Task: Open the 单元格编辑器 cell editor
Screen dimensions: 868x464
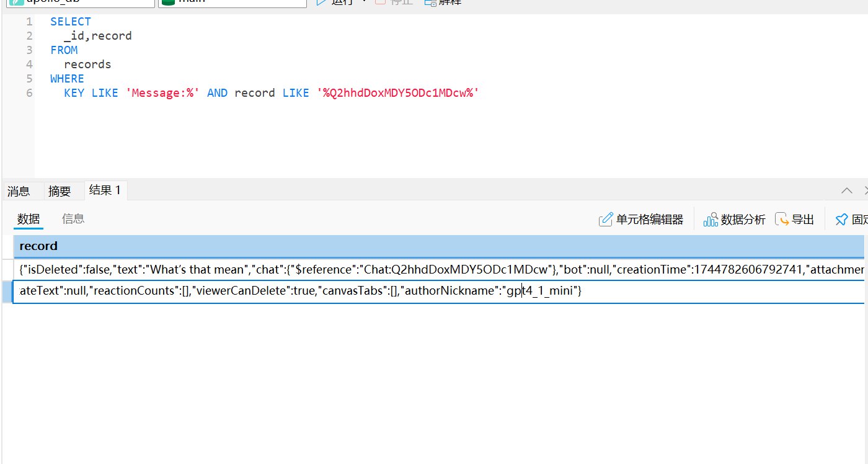Action: (x=641, y=220)
